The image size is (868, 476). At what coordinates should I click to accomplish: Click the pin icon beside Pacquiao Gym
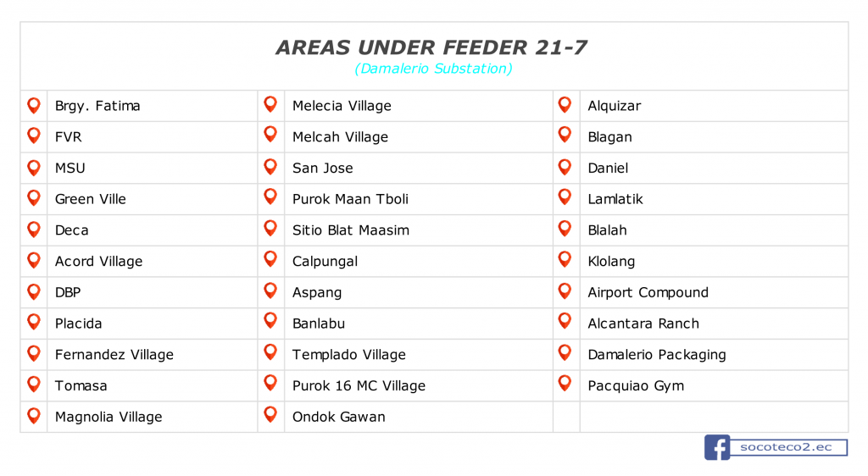pos(565,383)
